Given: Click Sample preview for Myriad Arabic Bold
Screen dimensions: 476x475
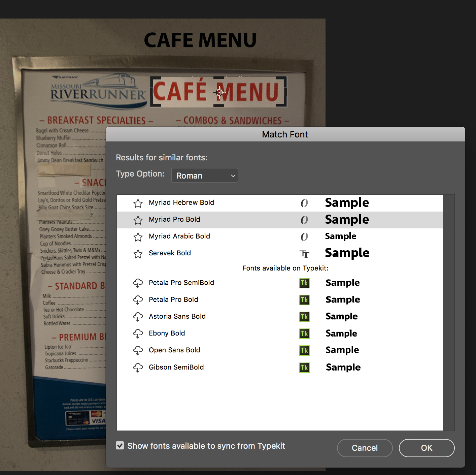Looking at the screenshot, I should (x=341, y=236).
